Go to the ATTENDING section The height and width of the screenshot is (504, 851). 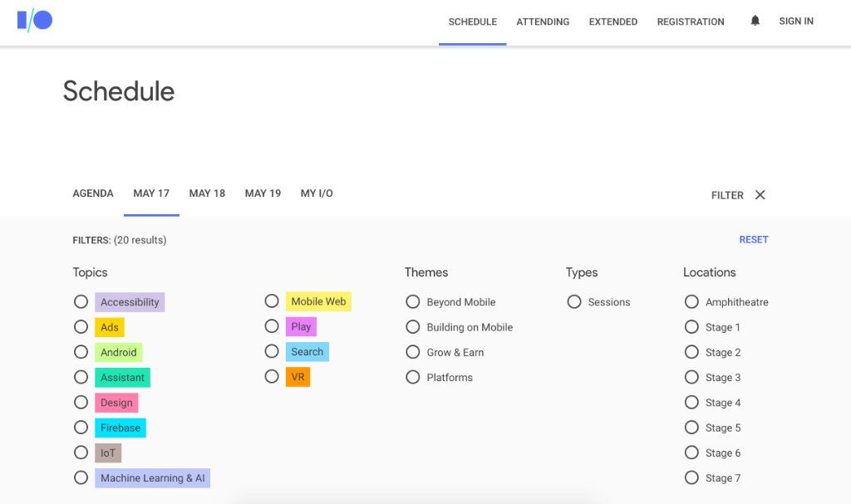pyautogui.click(x=543, y=22)
